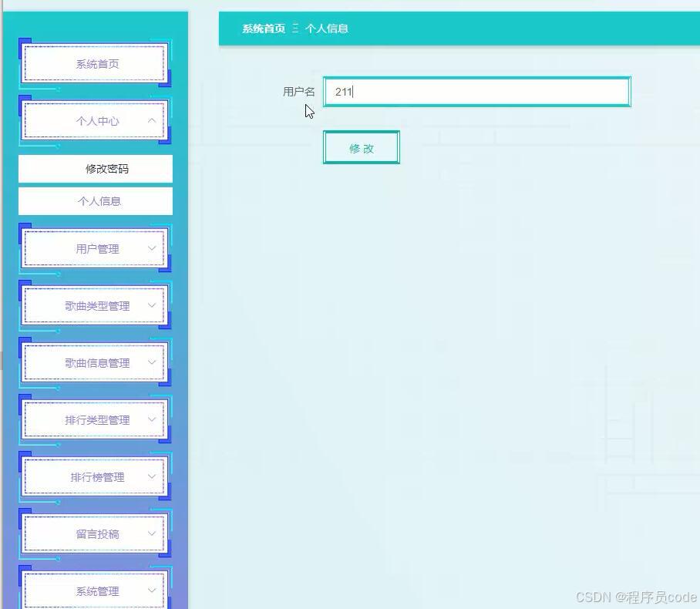Select the 排行榜管理 menu label

click(x=97, y=477)
